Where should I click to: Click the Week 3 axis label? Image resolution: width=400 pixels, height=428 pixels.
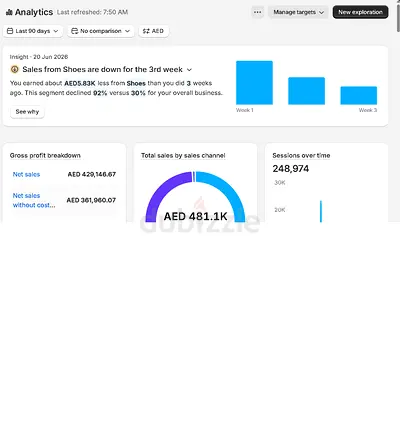pyautogui.click(x=368, y=110)
